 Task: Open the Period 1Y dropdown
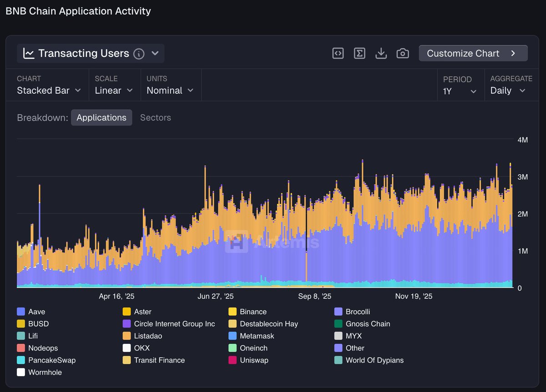(x=460, y=91)
